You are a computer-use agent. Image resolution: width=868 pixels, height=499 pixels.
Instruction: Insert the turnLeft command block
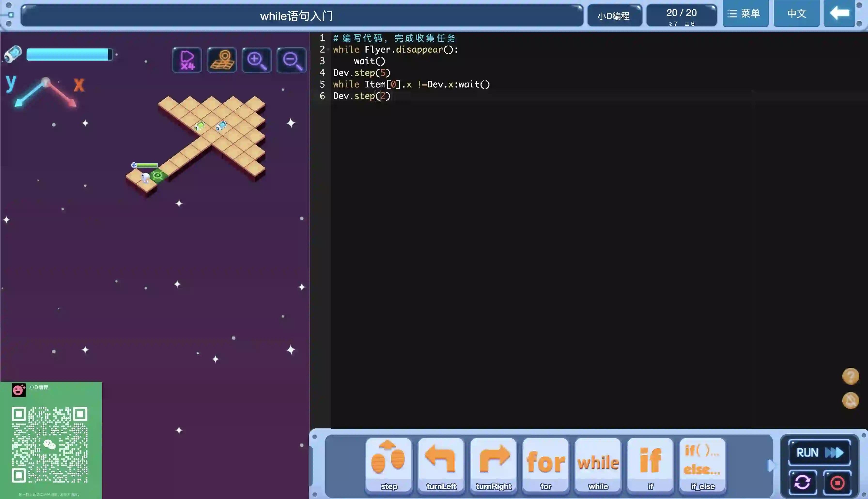pyautogui.click(x=441, y=465)
